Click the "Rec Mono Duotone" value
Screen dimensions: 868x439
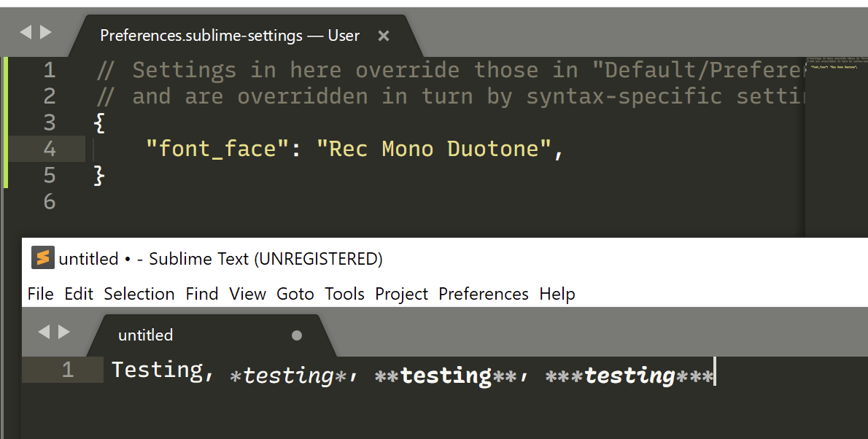[434, 149]
